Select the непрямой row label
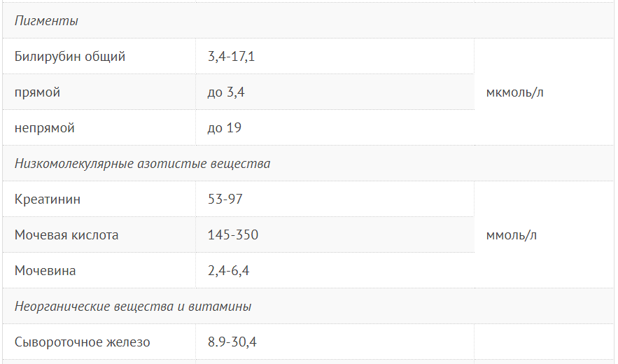Screen dimensions: 618x364 click(44, 128)
